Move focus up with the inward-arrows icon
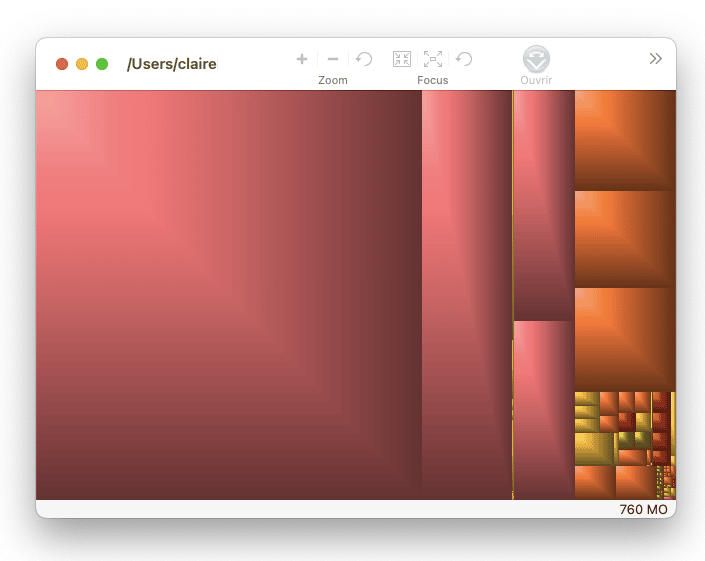This screenshot has height=561, width=705. click(x=402, y=59)
